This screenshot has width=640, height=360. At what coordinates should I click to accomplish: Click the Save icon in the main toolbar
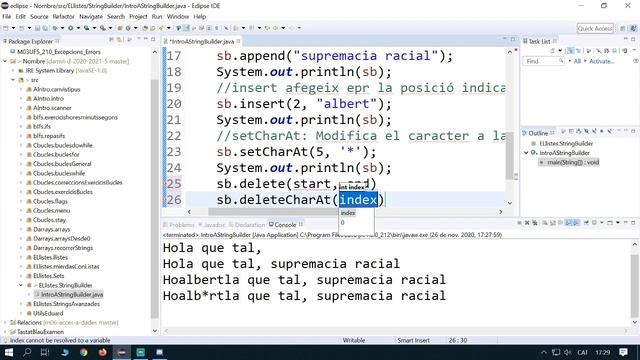[x=37, y=28]
